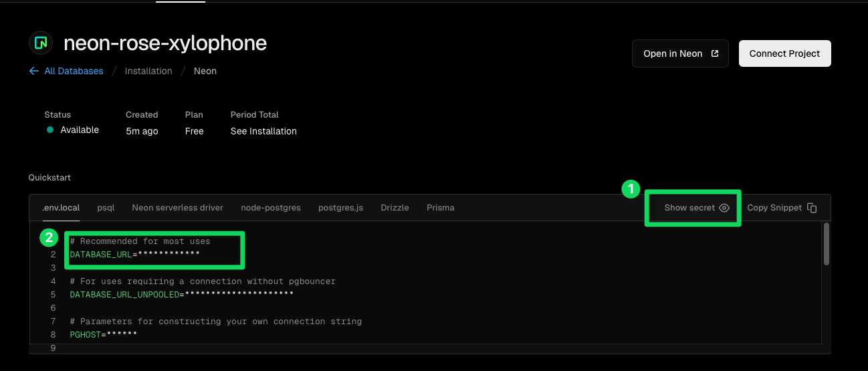
Task: Select the postgres.js tab
Action: (x=341, y=208)
